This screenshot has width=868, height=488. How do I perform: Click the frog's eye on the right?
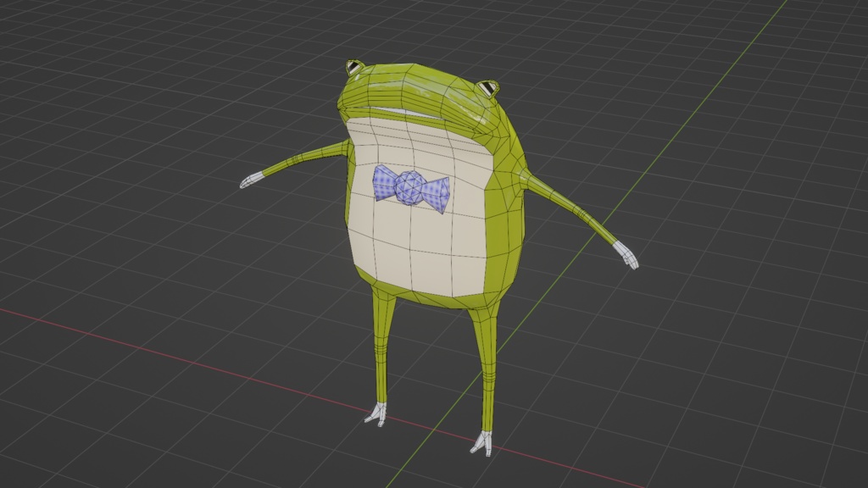(x=489, y=88)
